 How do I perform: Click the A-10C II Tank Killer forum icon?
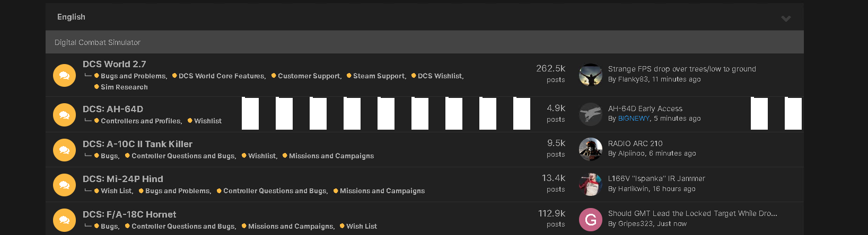64,150
